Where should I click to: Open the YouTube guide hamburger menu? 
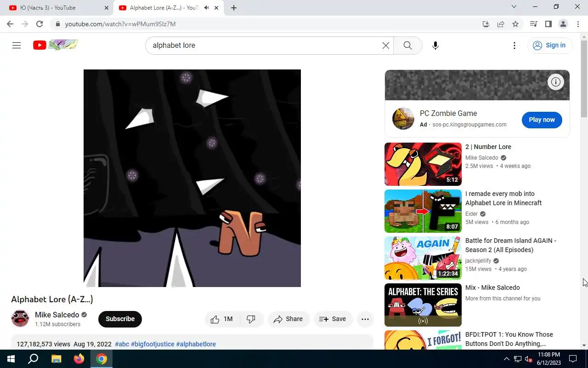[x=17, y=45]
